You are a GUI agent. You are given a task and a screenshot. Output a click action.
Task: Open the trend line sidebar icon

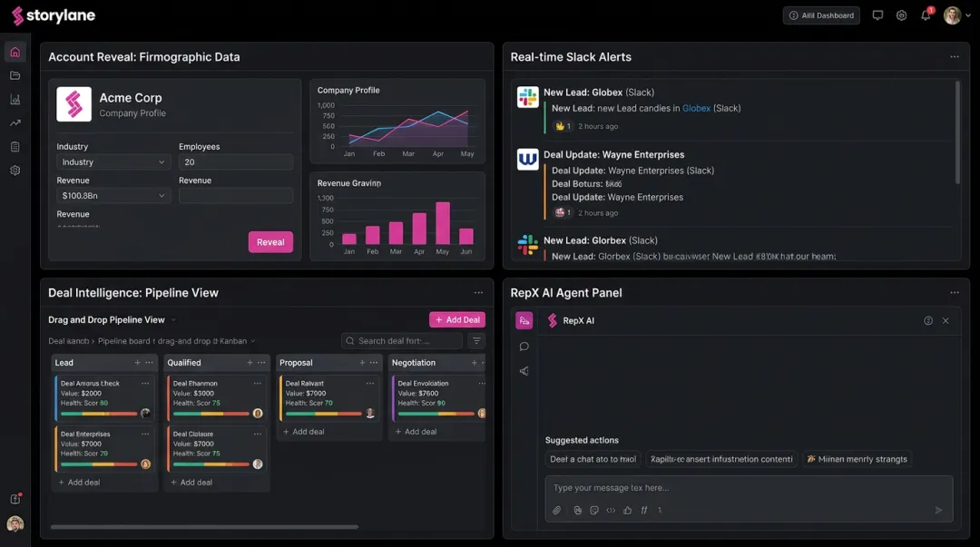click(15, 123)
